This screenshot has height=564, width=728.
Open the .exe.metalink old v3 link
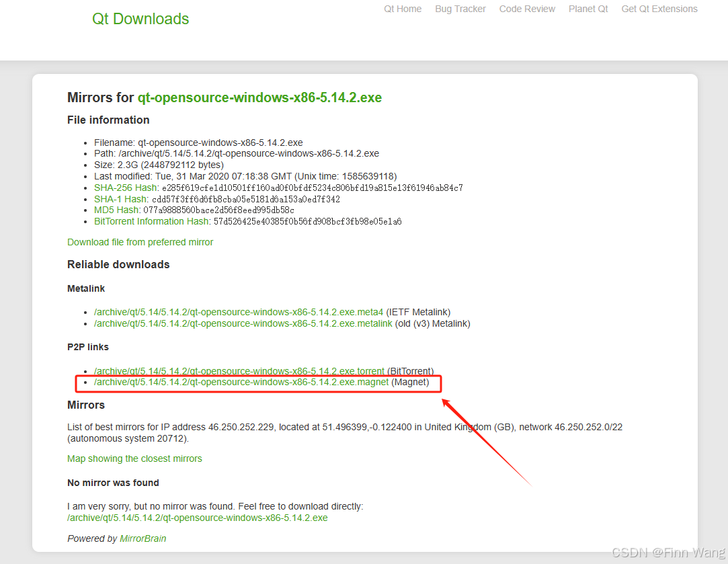tap(243, 323)
